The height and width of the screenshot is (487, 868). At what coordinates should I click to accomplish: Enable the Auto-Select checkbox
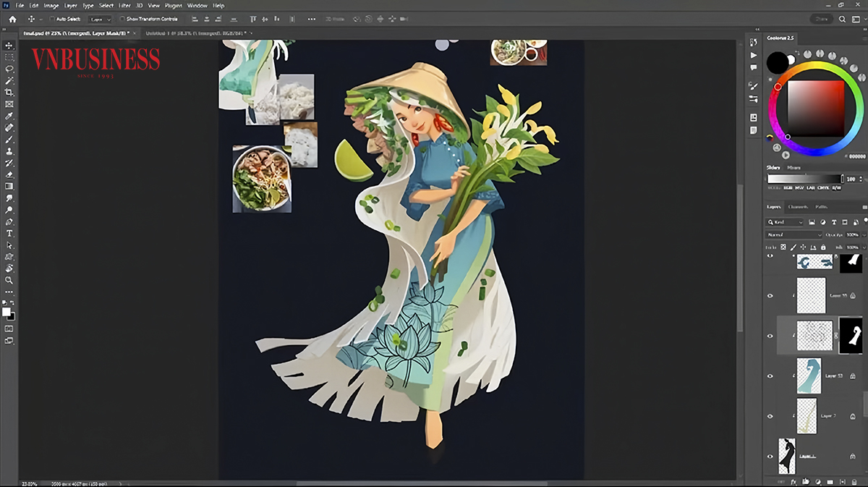tap(51, 19)
